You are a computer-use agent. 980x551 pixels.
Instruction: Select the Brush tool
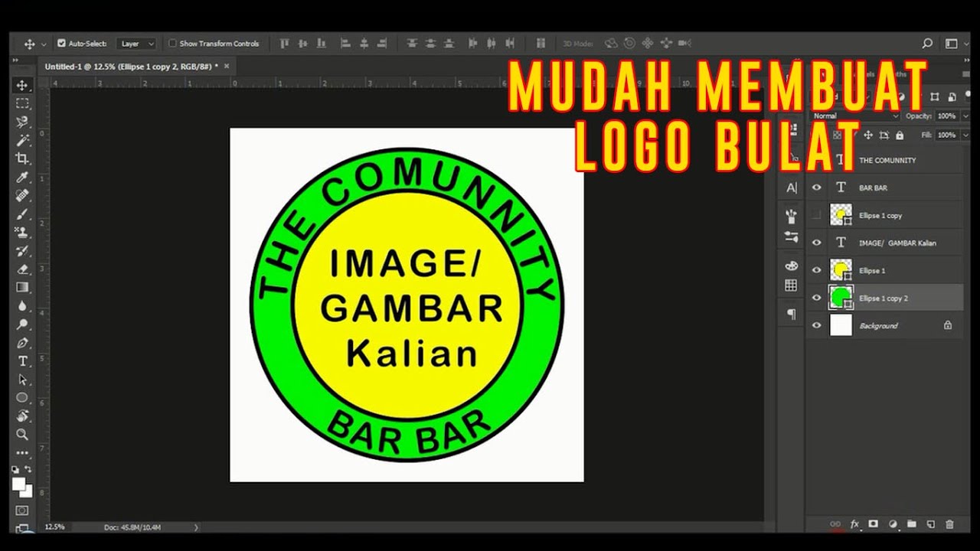(22, 214)
